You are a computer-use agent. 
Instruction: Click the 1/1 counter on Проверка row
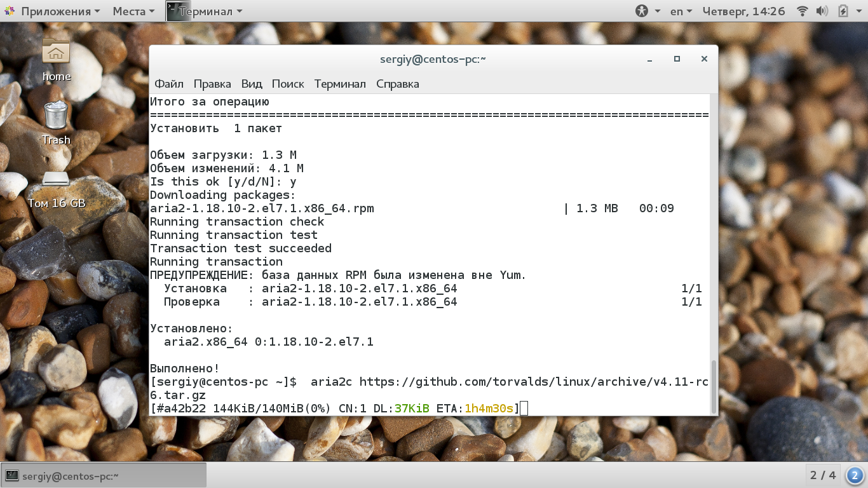point(691,302)
